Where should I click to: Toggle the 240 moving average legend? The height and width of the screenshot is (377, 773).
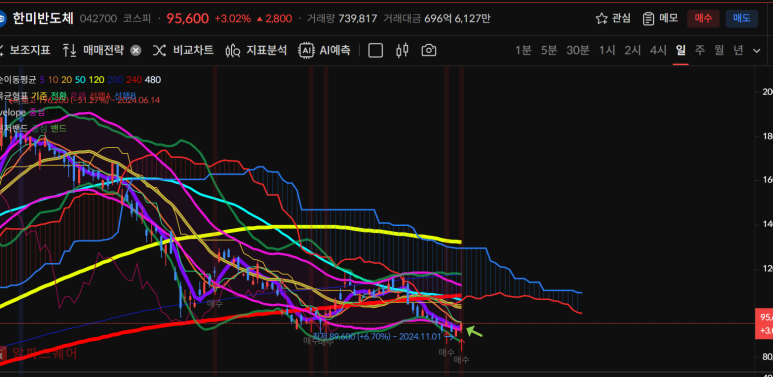click(133, 80)
